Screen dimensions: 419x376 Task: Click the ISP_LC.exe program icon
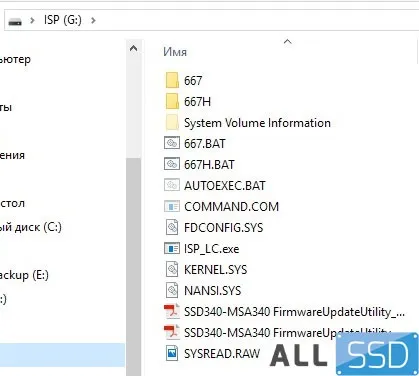[x=172, y=249]
